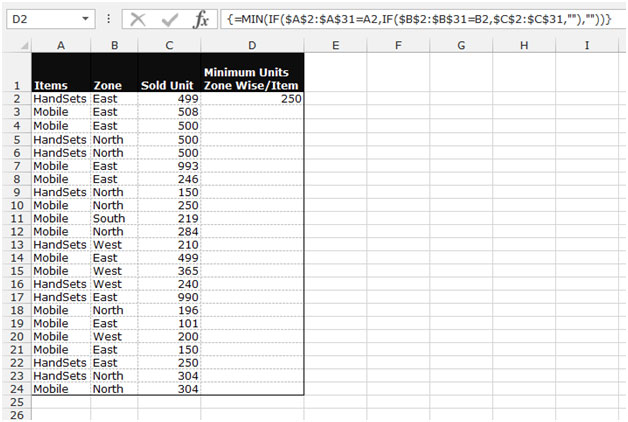Select cell C7 with value 993

[169, 166]
